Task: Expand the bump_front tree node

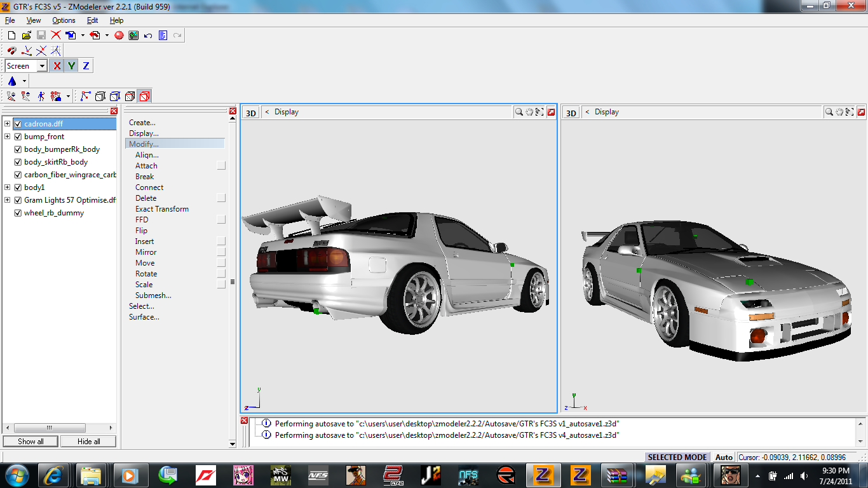Action: (x=8, y=137)
